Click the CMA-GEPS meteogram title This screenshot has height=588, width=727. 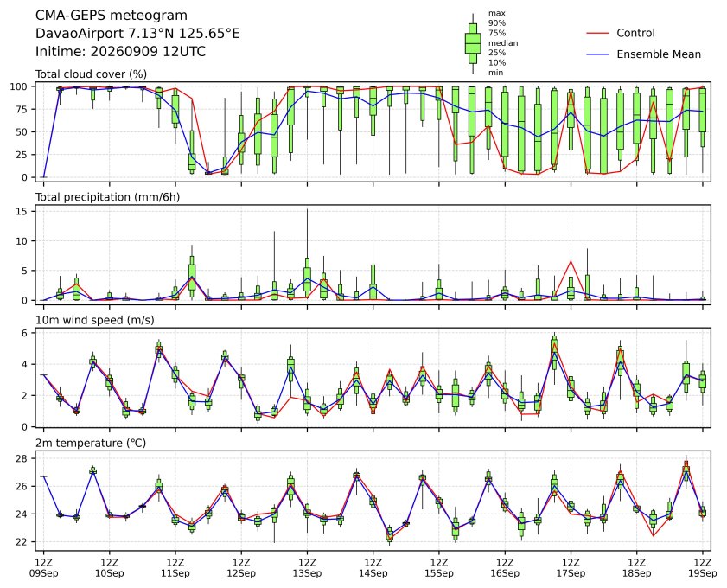[112, 16]
